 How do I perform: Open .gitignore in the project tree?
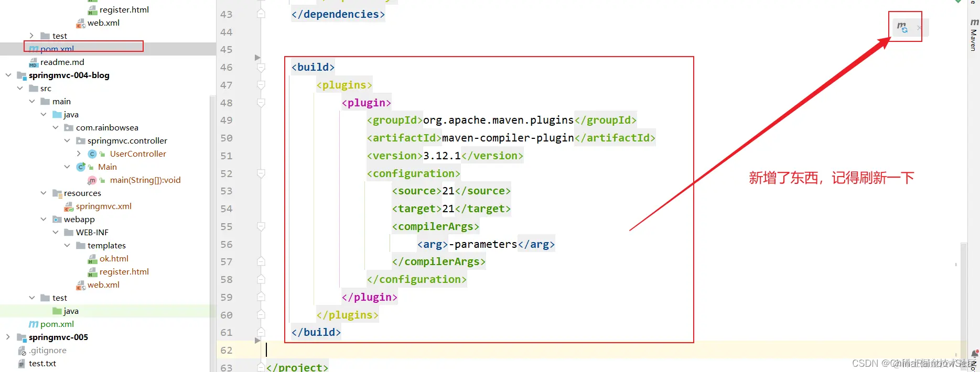click(48, 350)
